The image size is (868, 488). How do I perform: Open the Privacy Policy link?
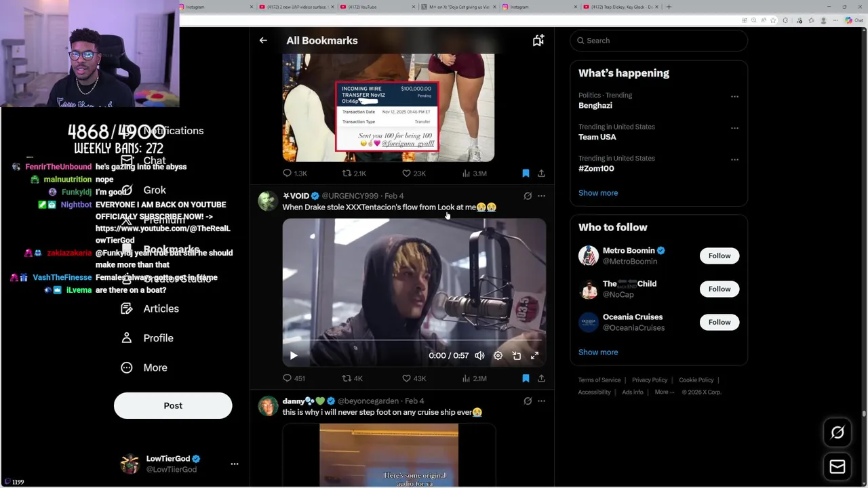coord(650,380)
